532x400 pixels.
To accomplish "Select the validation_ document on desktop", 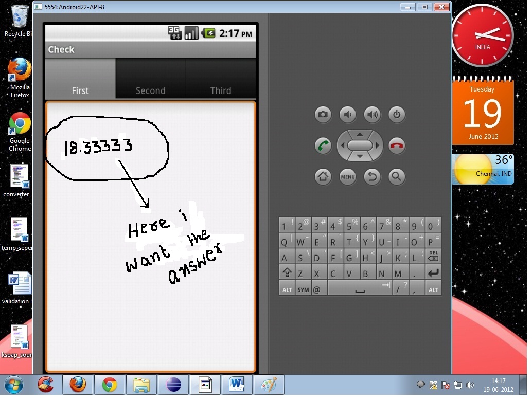I will (19, 288).
